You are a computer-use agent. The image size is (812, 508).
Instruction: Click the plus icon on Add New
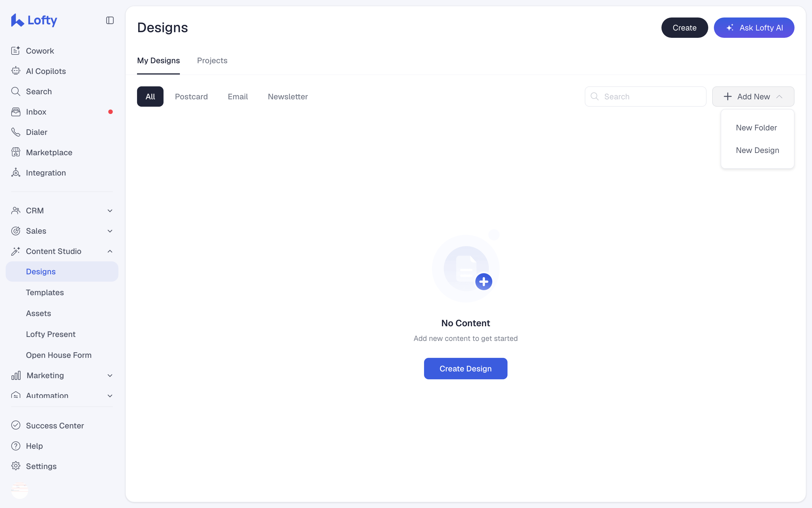coord(727,97)
